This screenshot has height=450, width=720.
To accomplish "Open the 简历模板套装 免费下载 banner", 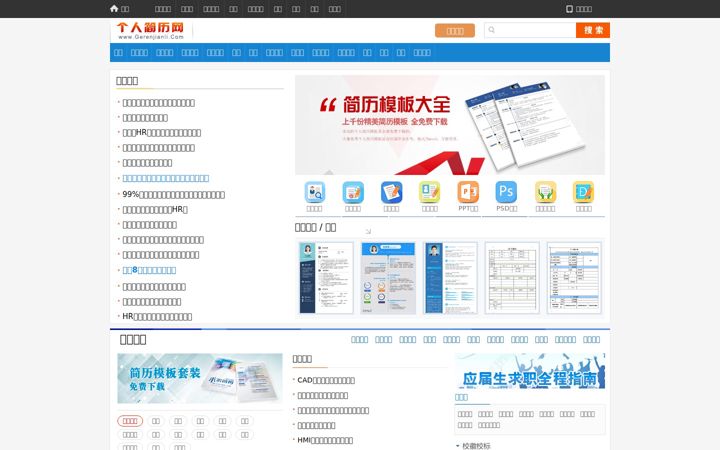I will click(200, 378).
